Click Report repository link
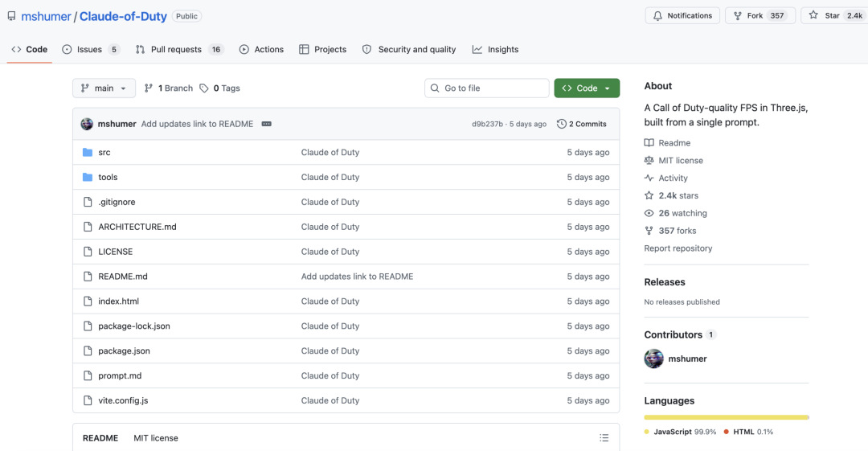Screen dimensions: 868x451 pos(678,248)
